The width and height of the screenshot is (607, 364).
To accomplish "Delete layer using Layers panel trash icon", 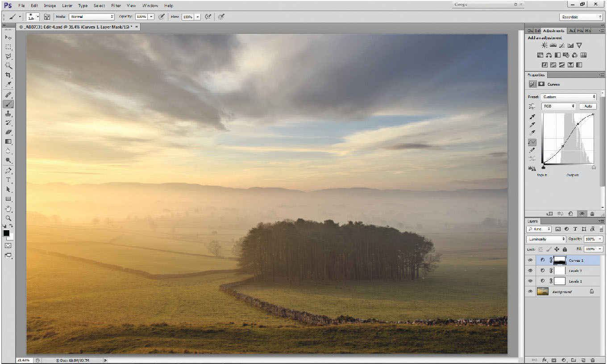I will point(592,360).
